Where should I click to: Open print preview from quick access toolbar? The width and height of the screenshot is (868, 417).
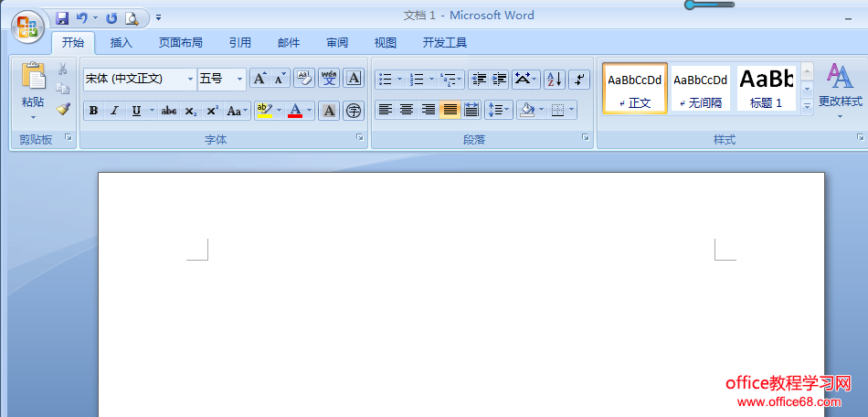coord(132,18)
